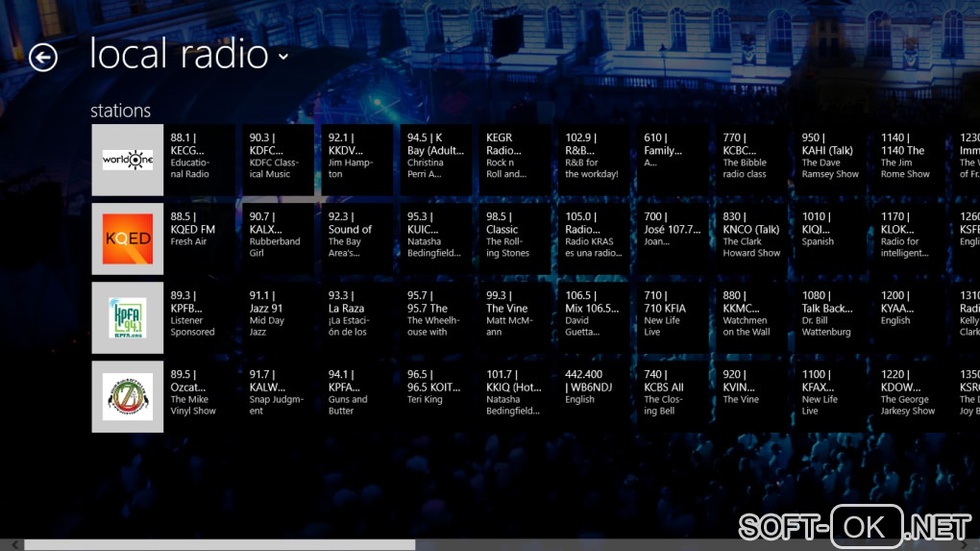The height and width of the screenshot is (551, 980).
Task: Open the worldOne station logo thumbnail
Action: tap(128, 161)
